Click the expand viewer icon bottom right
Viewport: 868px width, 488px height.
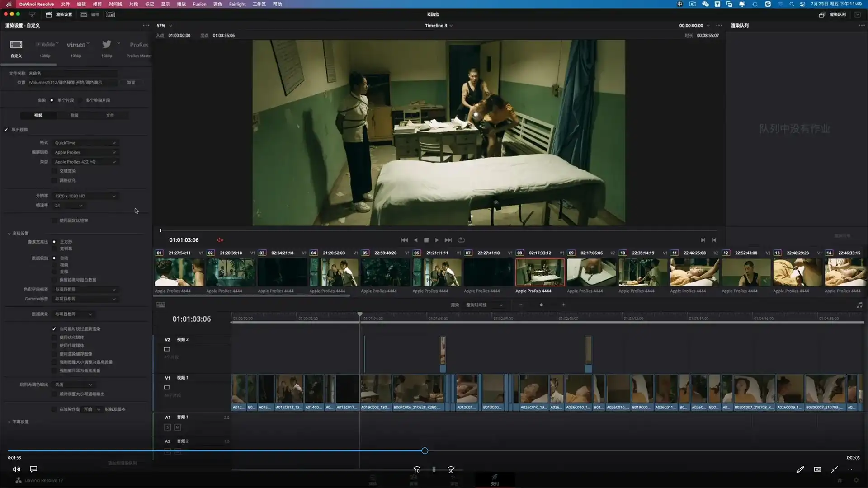click(834, 469)
